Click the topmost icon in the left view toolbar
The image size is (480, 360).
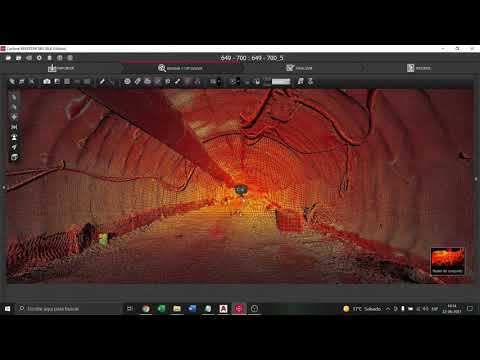tap(14, 97)
